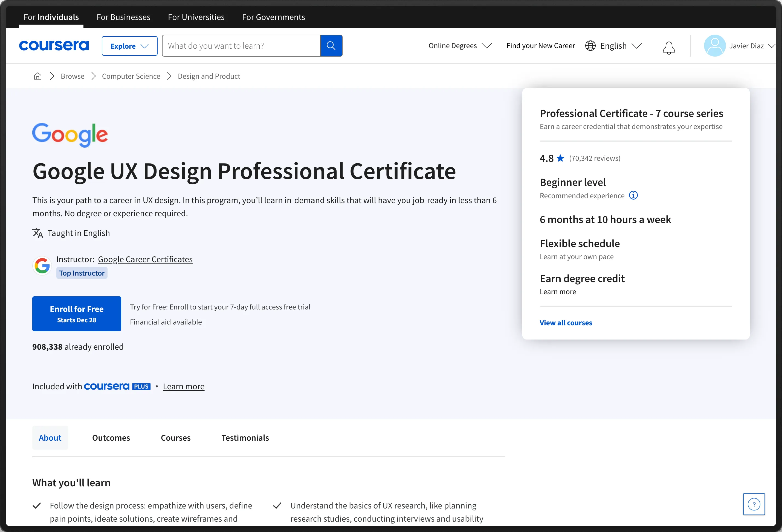Expand the Explore dropdown
Image resolution: width=782 pixels, height=532 pixels.
click(129, 46)
